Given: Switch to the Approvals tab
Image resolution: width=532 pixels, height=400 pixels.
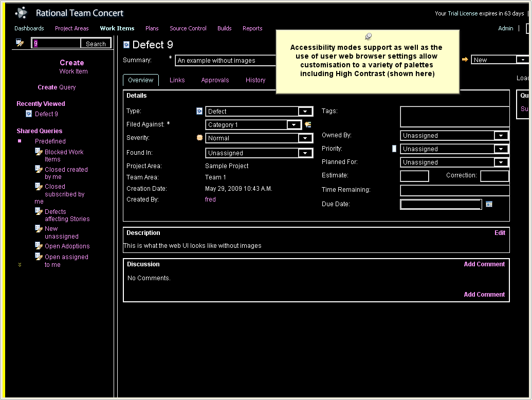Looking at the screenshot, I should (x=215, y=80).
